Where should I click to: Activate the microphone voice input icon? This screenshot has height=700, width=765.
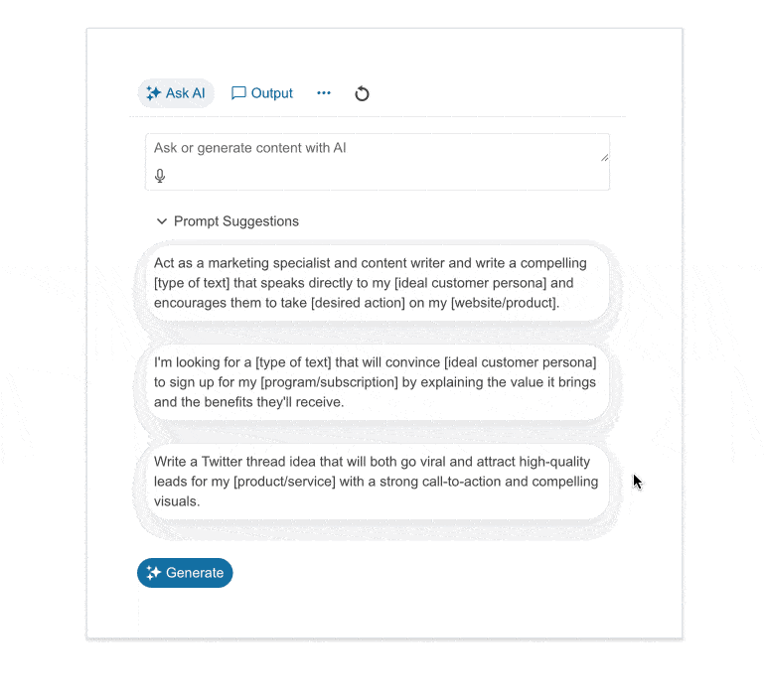coord(160,176)
